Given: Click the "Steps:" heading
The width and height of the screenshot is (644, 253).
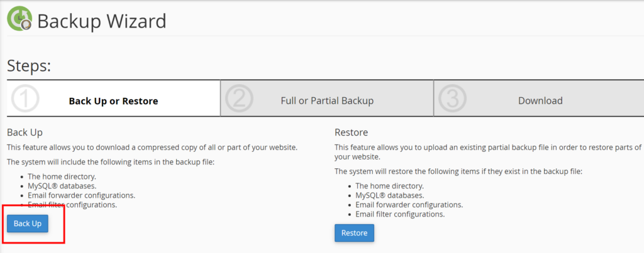Looking at the screenshot, I should point(29,65).
